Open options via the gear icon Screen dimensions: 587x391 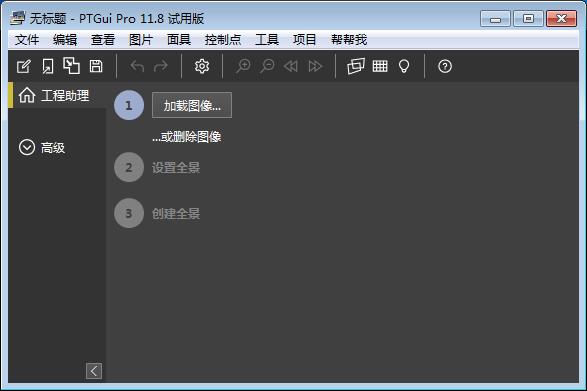coord(202,66)
